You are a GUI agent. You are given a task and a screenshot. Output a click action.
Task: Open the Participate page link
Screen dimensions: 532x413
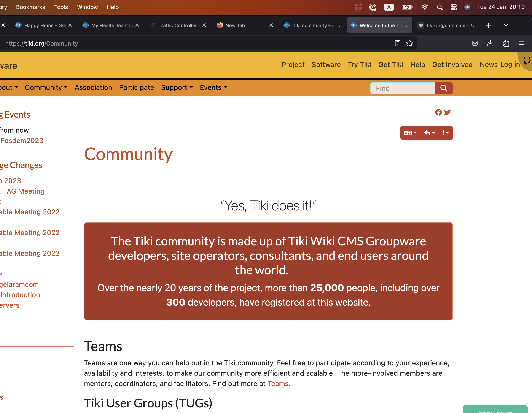[x=136, y=87]
